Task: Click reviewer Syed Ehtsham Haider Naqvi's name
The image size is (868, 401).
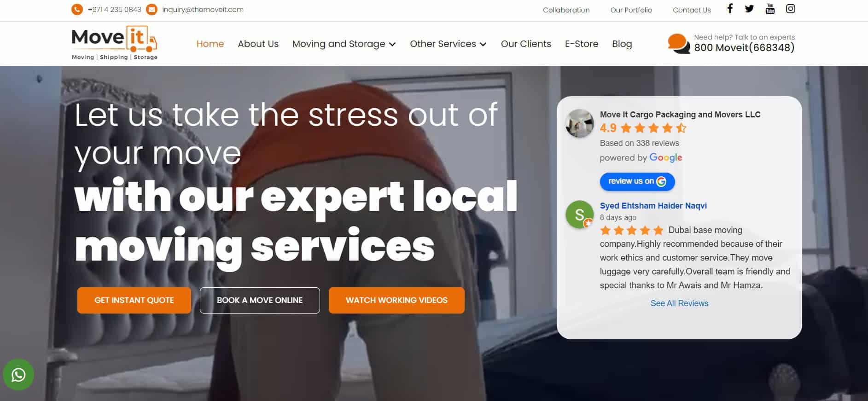Action: 653,206
